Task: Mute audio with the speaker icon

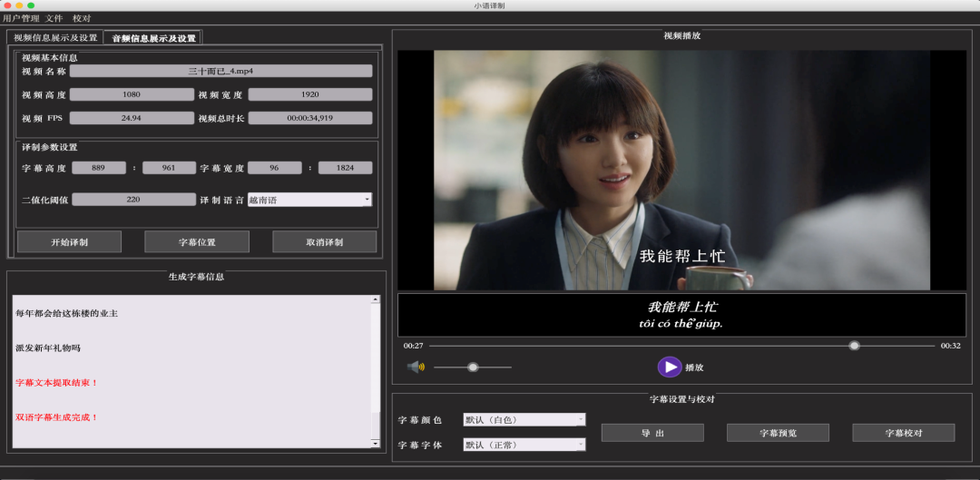Action: click(416, 367)
